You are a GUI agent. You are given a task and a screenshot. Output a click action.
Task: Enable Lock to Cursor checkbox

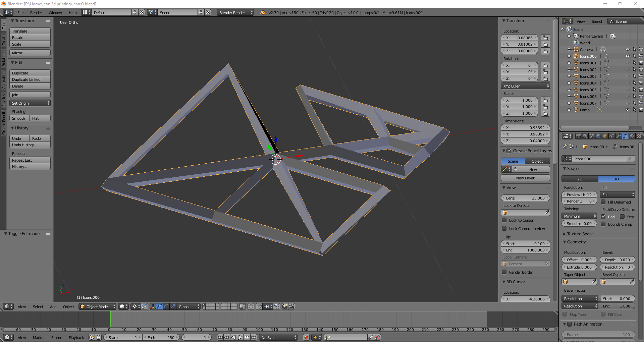[504, 220]
